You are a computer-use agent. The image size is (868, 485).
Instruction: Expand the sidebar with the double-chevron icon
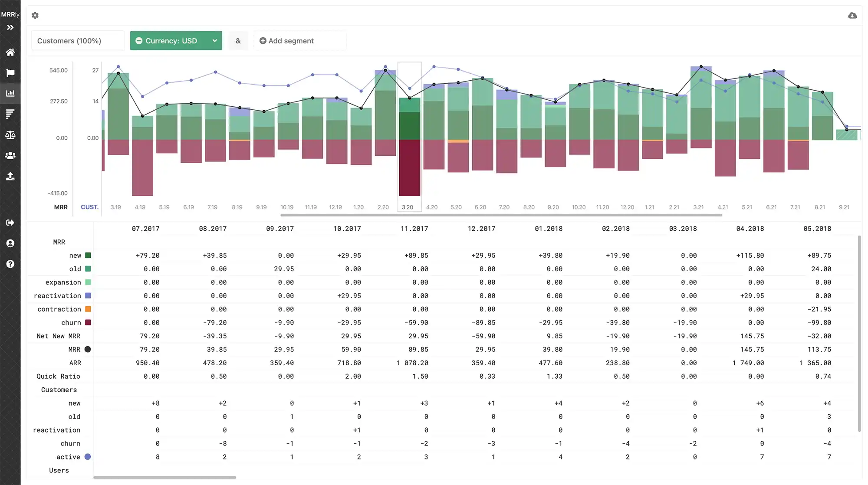pyautogui.click(x=10, y=27)
